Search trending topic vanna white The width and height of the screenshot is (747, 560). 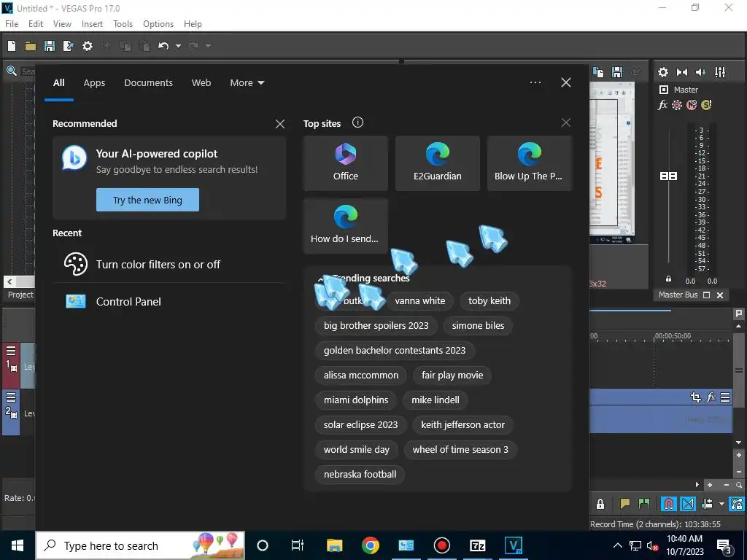[419, 301]
